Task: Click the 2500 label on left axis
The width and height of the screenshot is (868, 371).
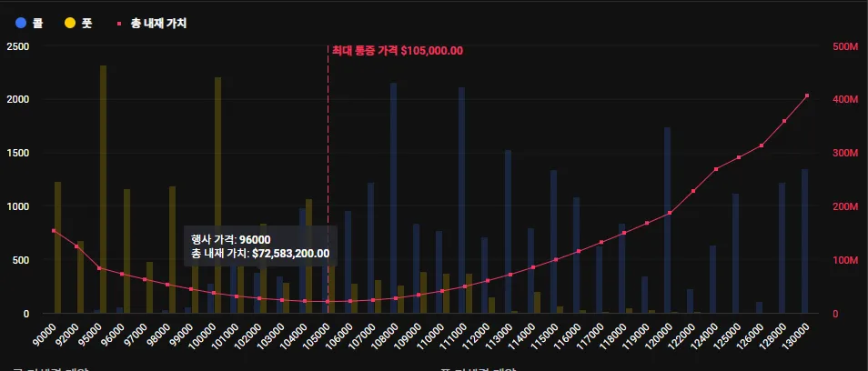Action: (18, 46)
